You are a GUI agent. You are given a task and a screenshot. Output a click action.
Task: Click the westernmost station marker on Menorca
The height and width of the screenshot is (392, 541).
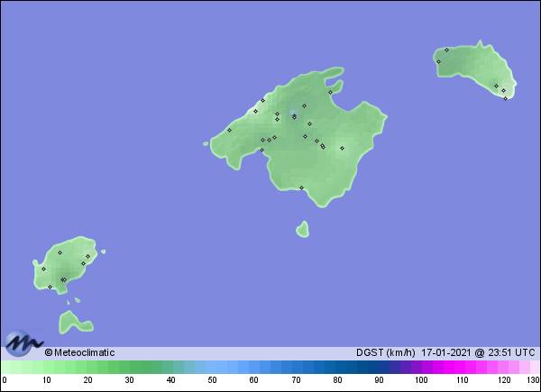tap(438, 61)
